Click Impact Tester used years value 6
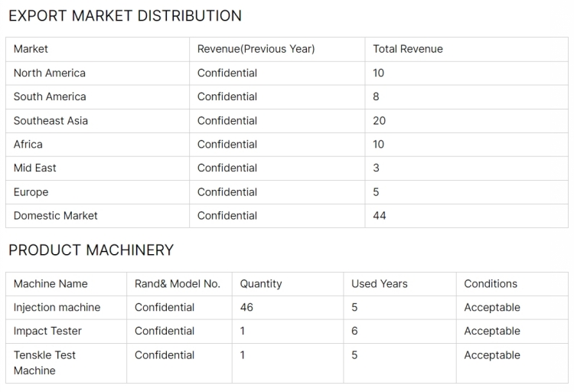 point(354,331)
